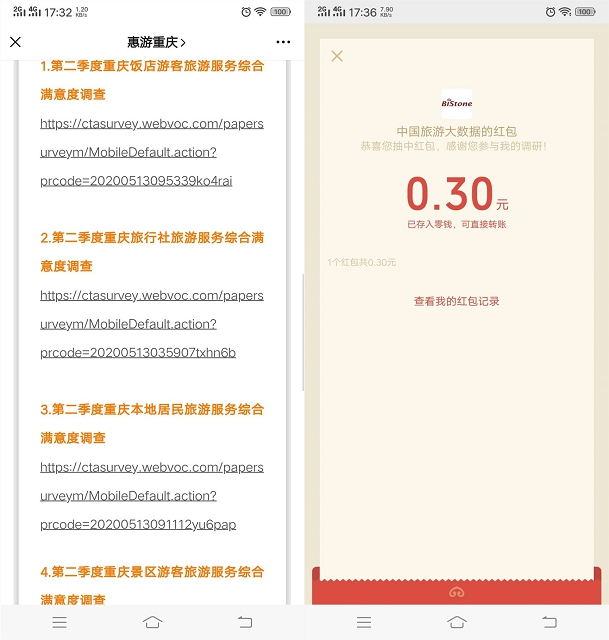Viewport: 609px width, 640px height.
Task: Expand the 惠游重庆 title chevron
Action: (x=157, y=42)
